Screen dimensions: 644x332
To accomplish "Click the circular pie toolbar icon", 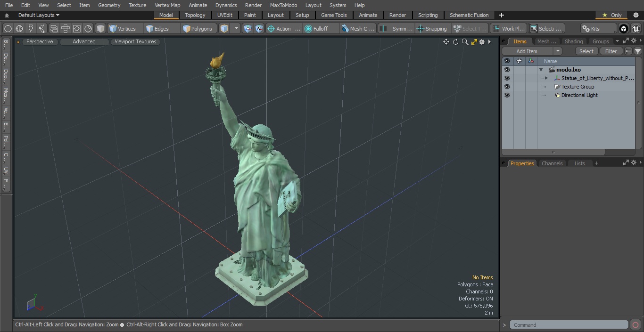I will [88, 29].
